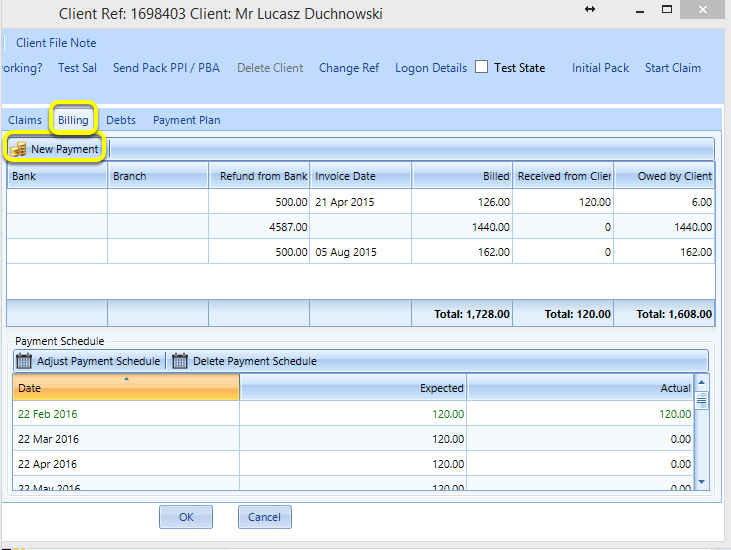Open the Payment Plan tab
Image resolution: width=731 pixels, height=550 pixels.
(x=186, y=120)
